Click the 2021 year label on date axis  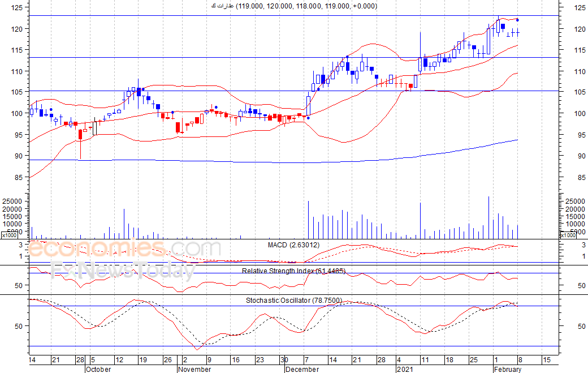(405, 369)
